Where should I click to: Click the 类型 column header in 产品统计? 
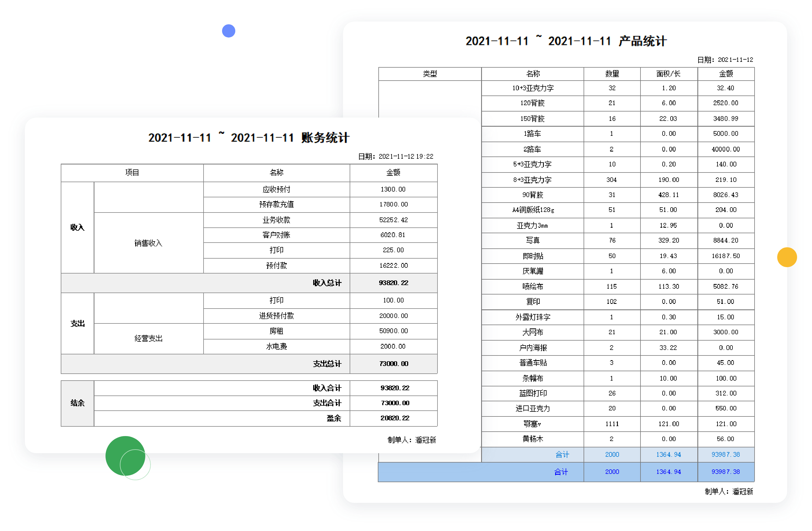click(430, 74)
